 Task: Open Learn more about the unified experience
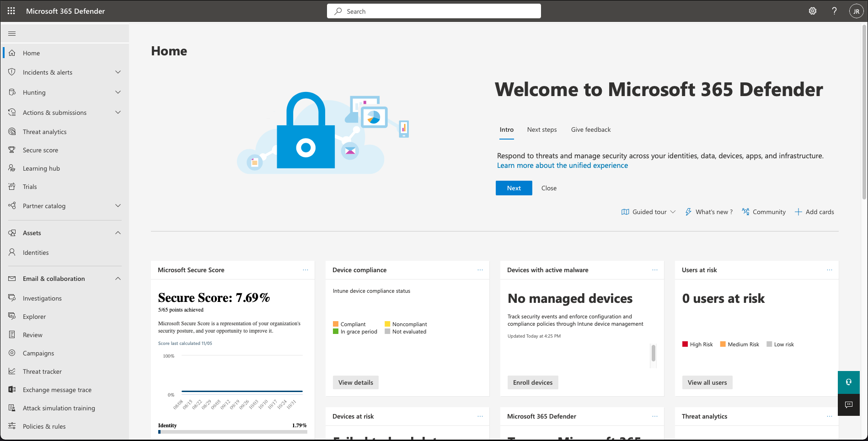point(562,166)
